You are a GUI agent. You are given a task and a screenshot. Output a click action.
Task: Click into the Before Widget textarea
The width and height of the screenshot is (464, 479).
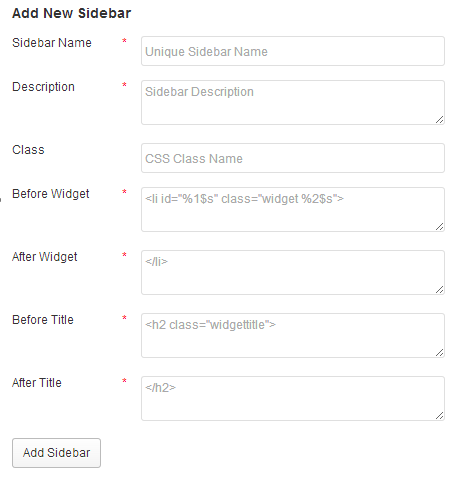point(293,209)
